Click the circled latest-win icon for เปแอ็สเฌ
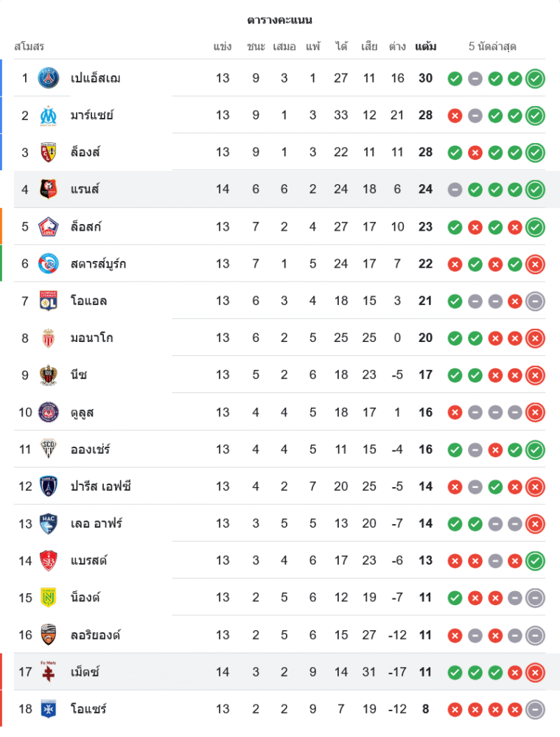 pyautogui.click(x=536, y=78)
